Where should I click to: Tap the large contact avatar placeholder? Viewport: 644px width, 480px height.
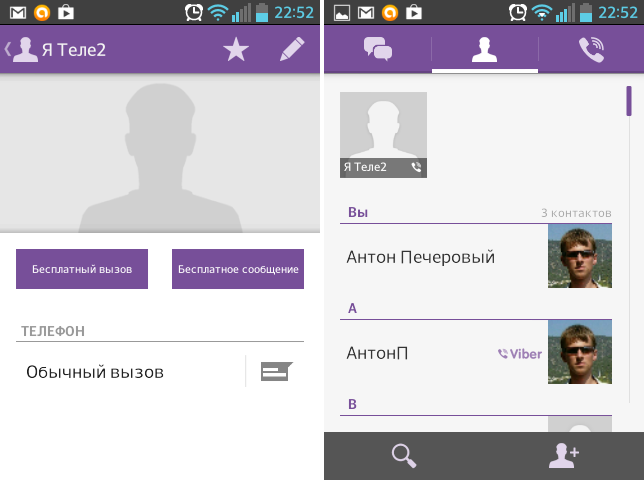pos(160,153)
